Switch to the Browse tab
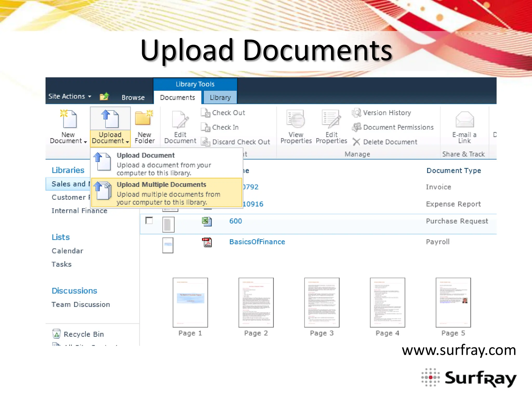The image size is (532, 399). tap(133, 97)
